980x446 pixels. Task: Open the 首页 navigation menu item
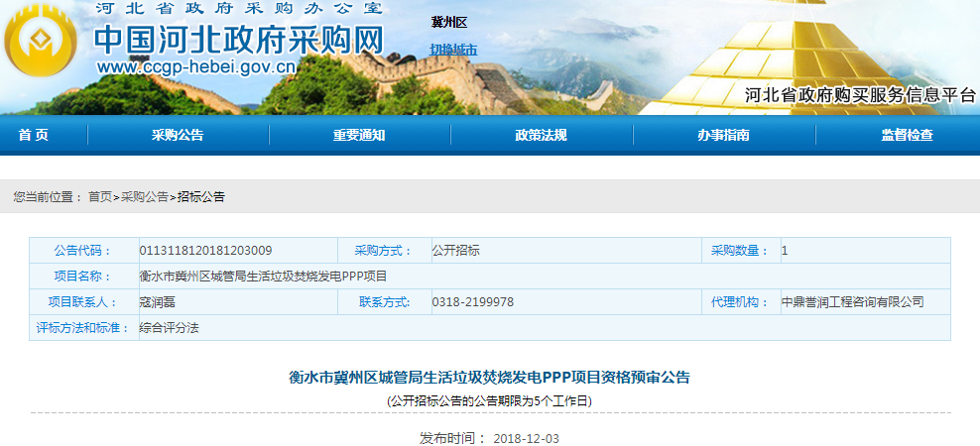[x=33, y=136]
